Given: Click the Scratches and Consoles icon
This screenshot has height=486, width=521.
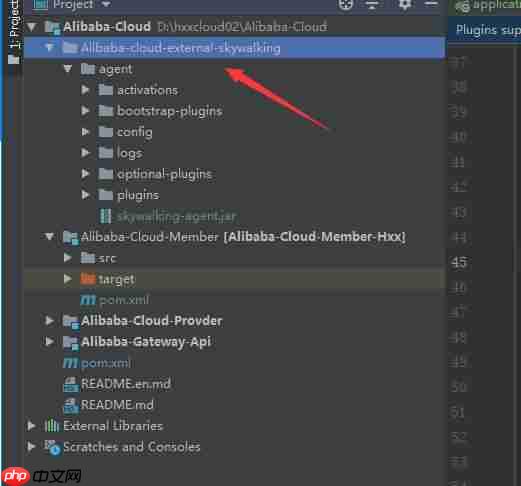Looking at the screenshot, I should (53, 447).
